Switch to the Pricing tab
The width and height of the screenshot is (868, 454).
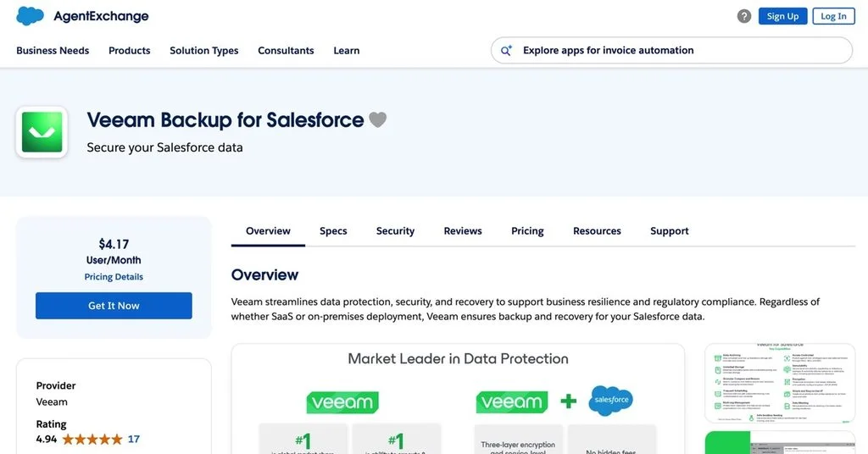527,231
